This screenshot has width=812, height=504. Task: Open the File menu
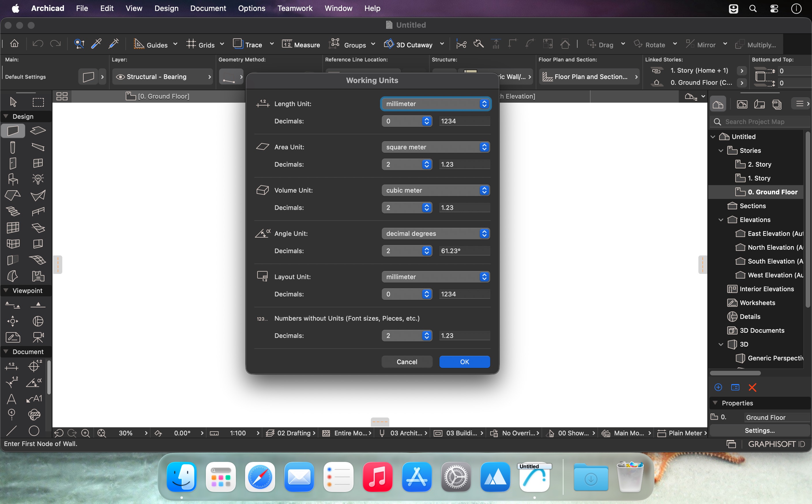82,8
